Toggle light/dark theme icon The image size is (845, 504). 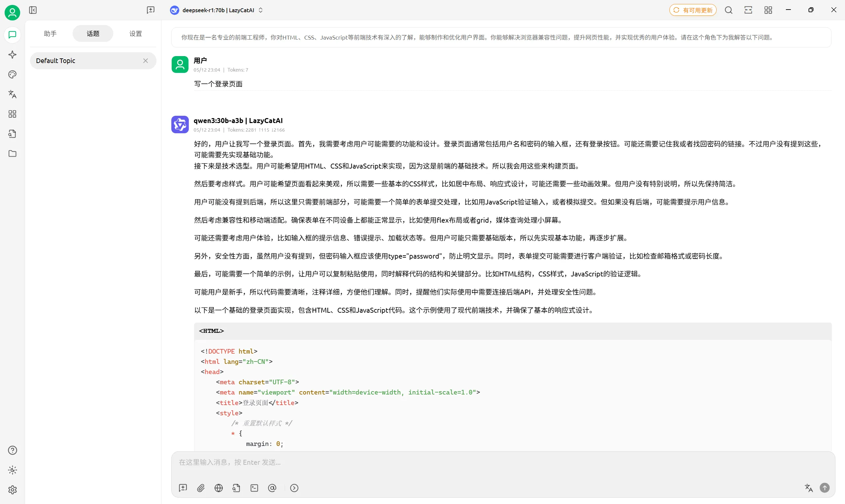coord(12,470)
